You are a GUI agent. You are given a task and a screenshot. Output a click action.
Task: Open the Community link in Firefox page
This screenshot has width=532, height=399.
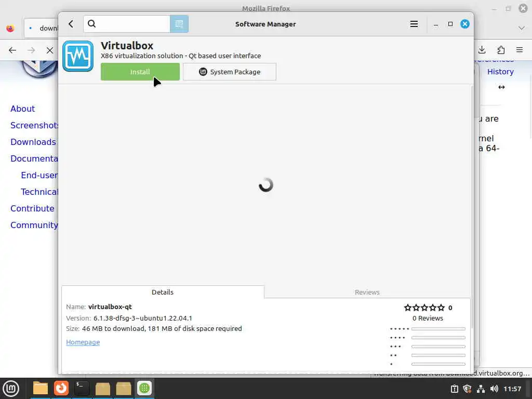point(34,225)
